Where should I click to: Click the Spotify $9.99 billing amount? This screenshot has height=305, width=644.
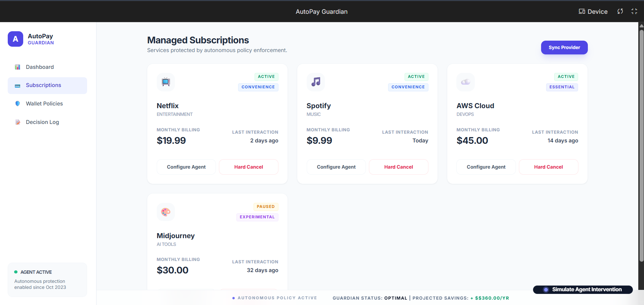(319, 140)
